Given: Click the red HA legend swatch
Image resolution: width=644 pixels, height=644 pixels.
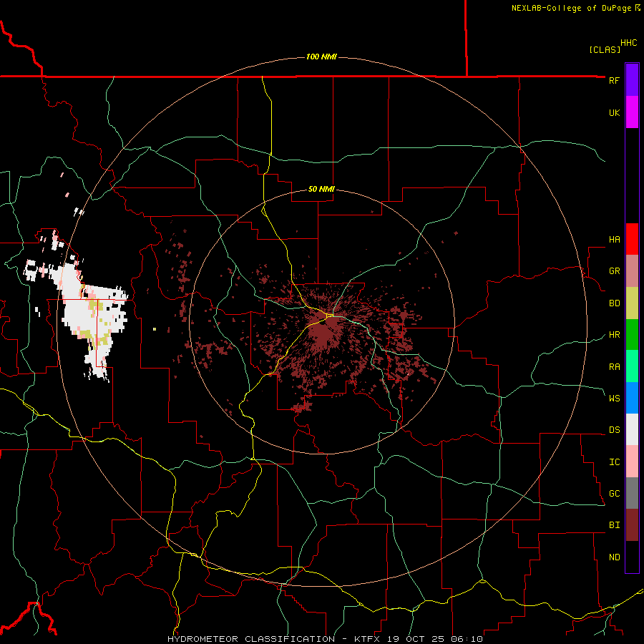Looking at the screenshot, I should (632, 239).
